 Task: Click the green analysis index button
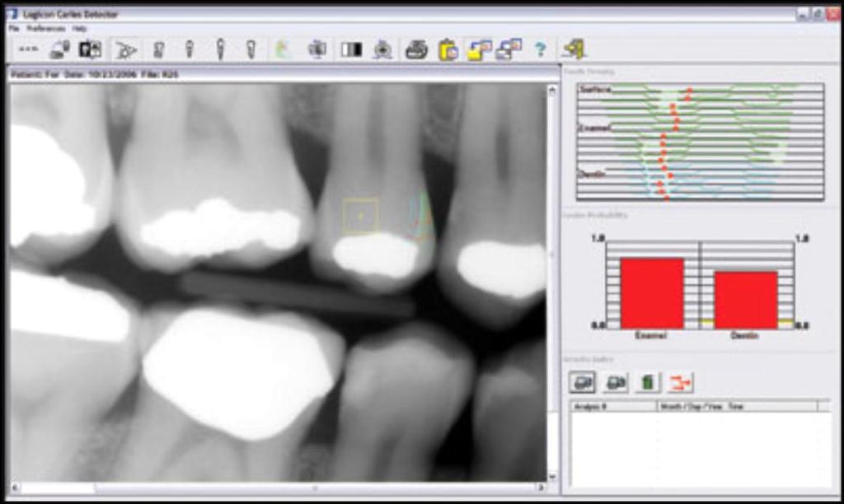pyautogui.click(x=648, y=382)
